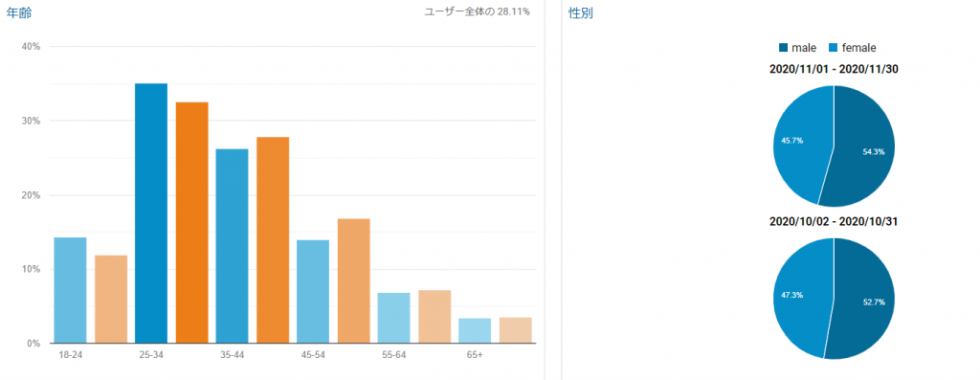Click the orange 18-24 age bar

coord(111,300)
